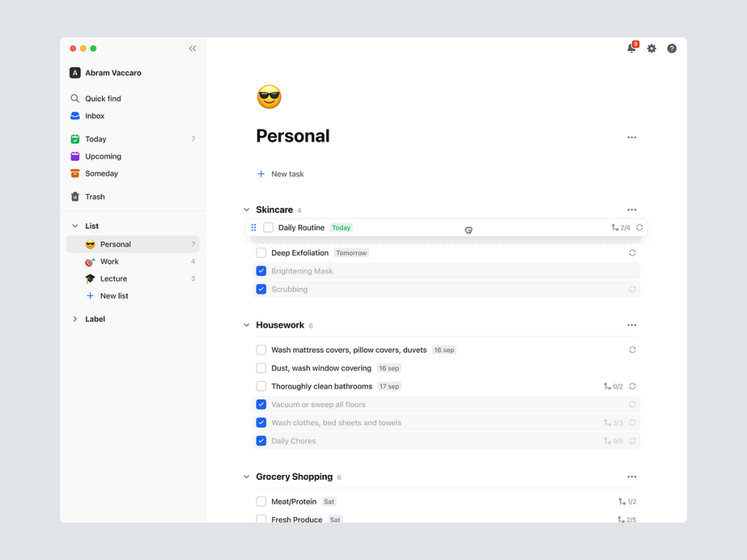747x560 pixels.
Task: Open the notifications bell
Action: point(631,48)
